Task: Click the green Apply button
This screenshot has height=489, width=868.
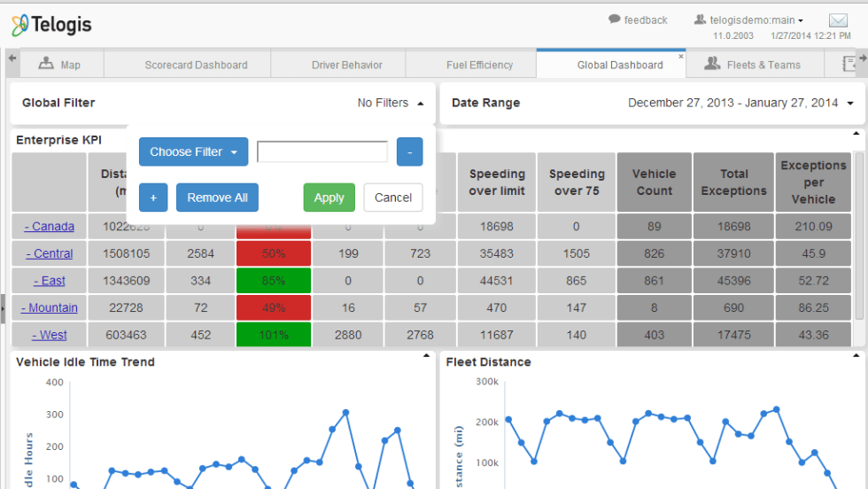Action: pos(329,198)
